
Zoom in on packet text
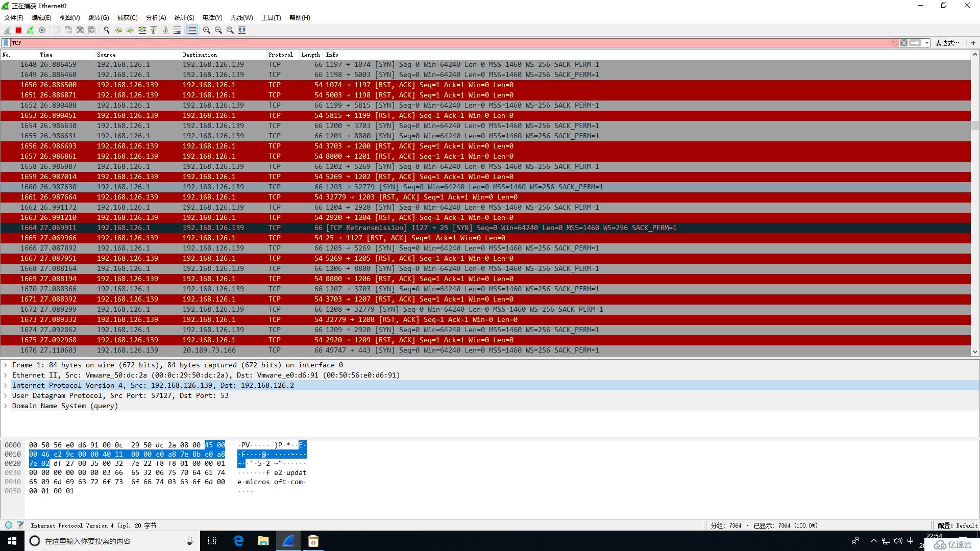[207, 30]
